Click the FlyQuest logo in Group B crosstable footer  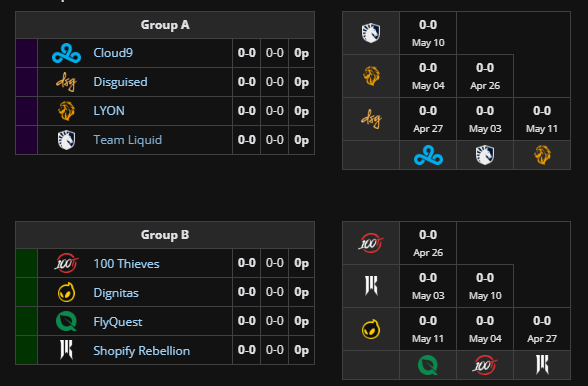[x=428, y=365]
